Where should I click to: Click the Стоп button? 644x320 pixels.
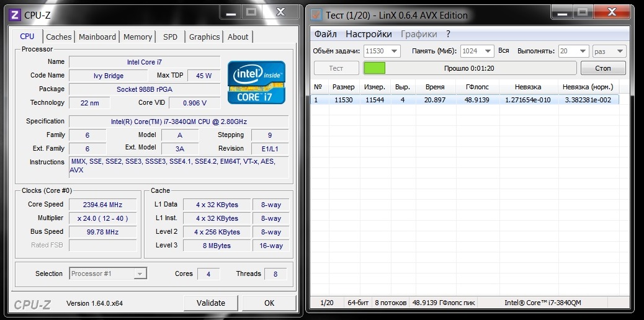(603, 68)
